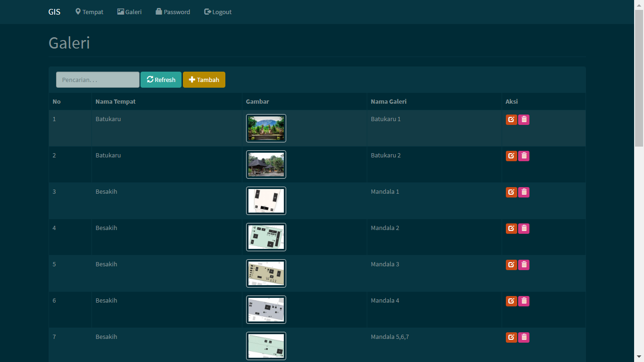Viewport: 644px width, 362px height.
Task: Click trash icon in Batukaru 2 row
Action: [x=524, y=156]
